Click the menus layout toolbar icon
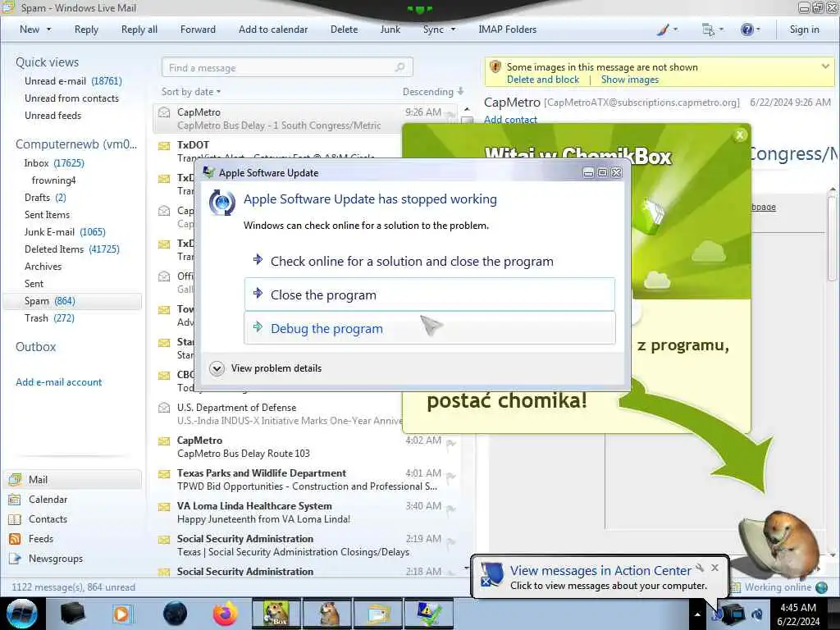 [708, 30]
